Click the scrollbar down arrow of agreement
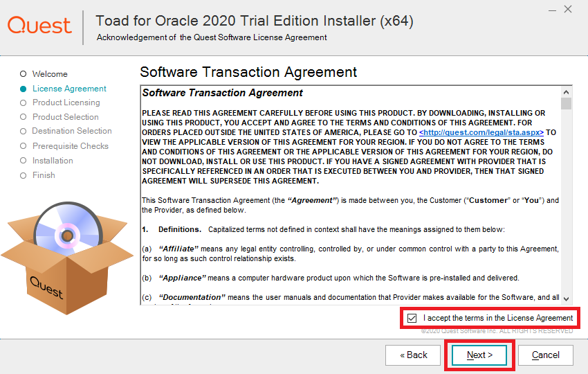Viewport: 588px width, 374px height. pos(567,299)
